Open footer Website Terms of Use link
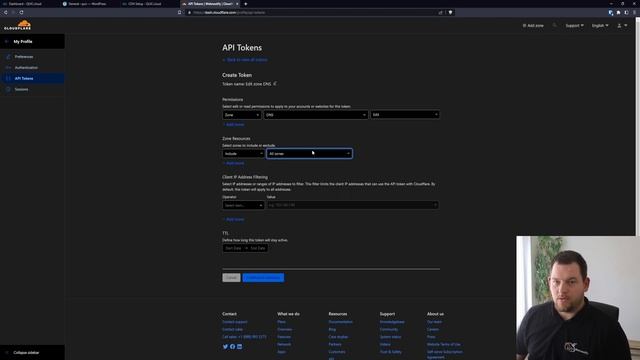Viewport: 640px width, 360px height. [x=444, y=344]
